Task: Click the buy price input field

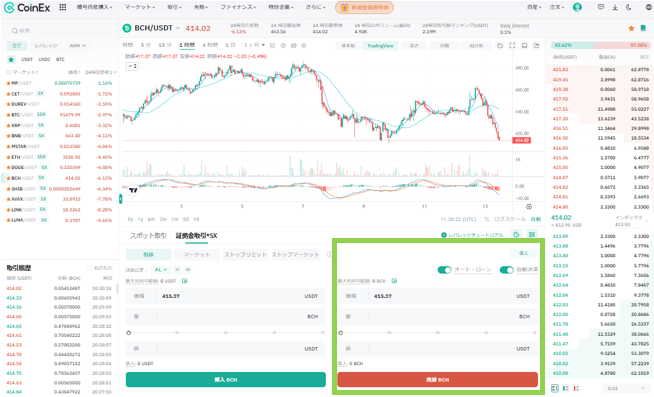Action: (226, 296)
